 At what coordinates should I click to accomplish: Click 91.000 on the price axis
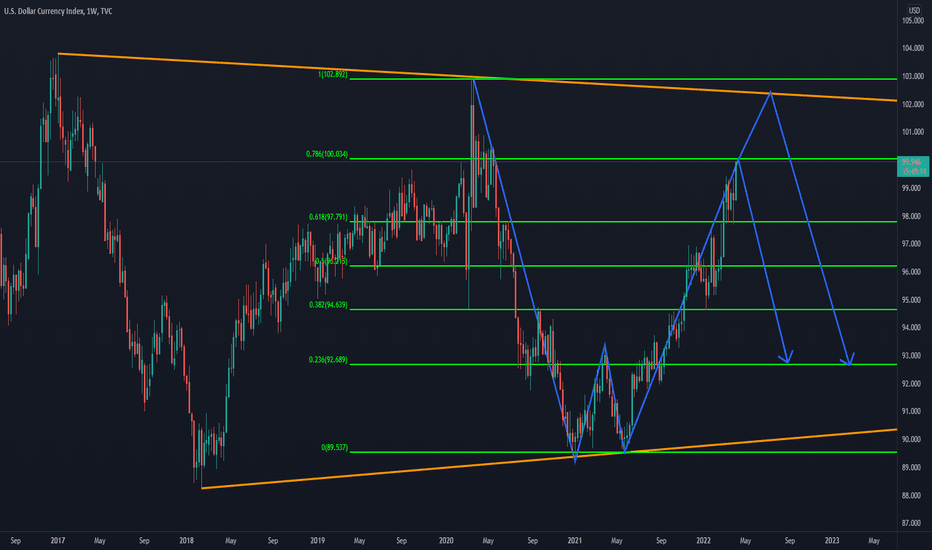[x=913, y=411]
